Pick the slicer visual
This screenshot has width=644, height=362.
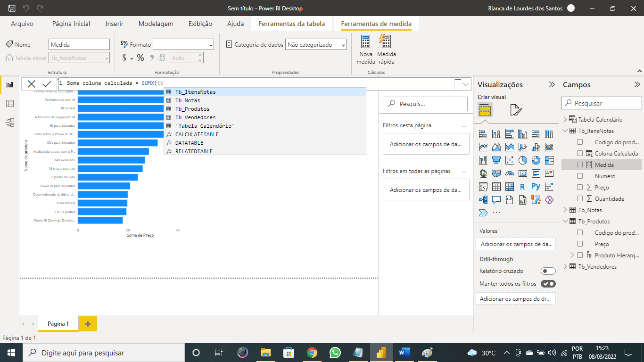tap(483, 187)
